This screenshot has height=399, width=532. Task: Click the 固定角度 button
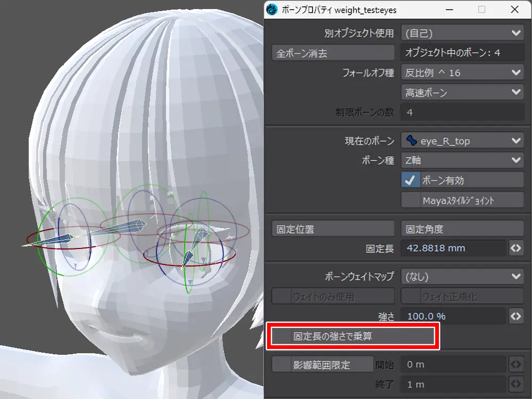462,229
